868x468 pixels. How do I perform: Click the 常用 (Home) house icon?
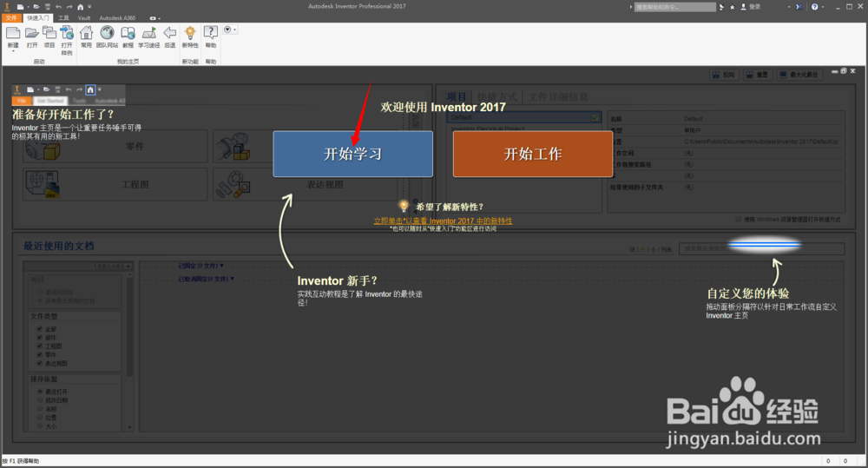click(86, 33)
